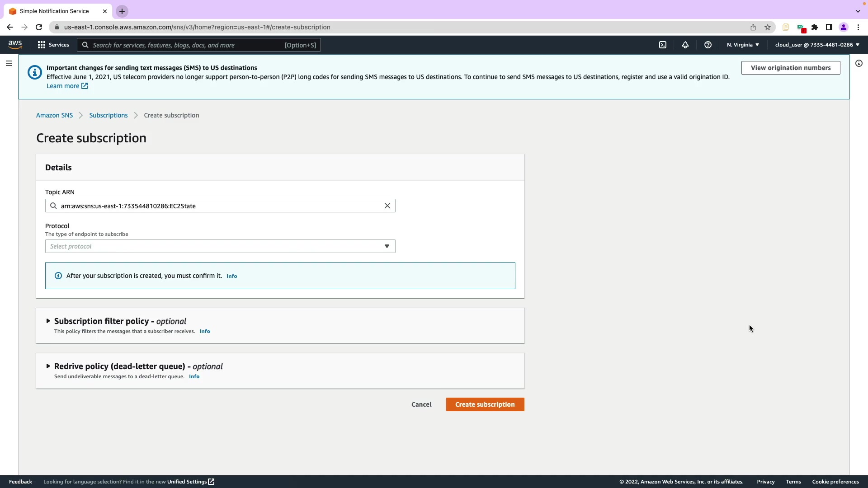868x488 pixels.
Task: Go to the Subscriptions breadcrumb link
Action: click(x=108, y=115)
